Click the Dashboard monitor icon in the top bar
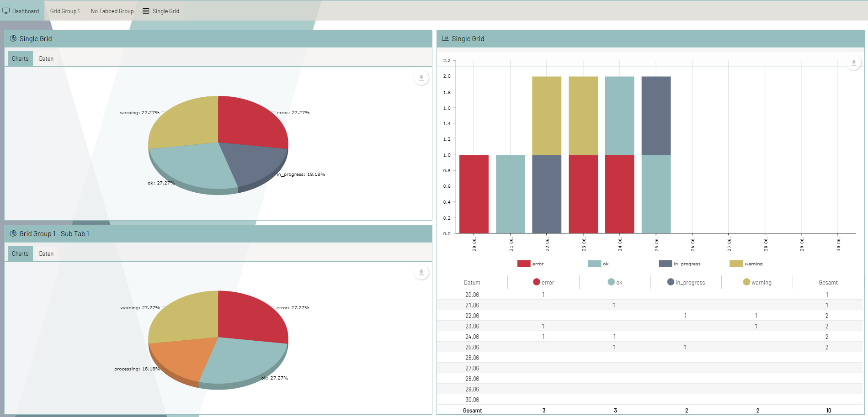 point(5,11)
